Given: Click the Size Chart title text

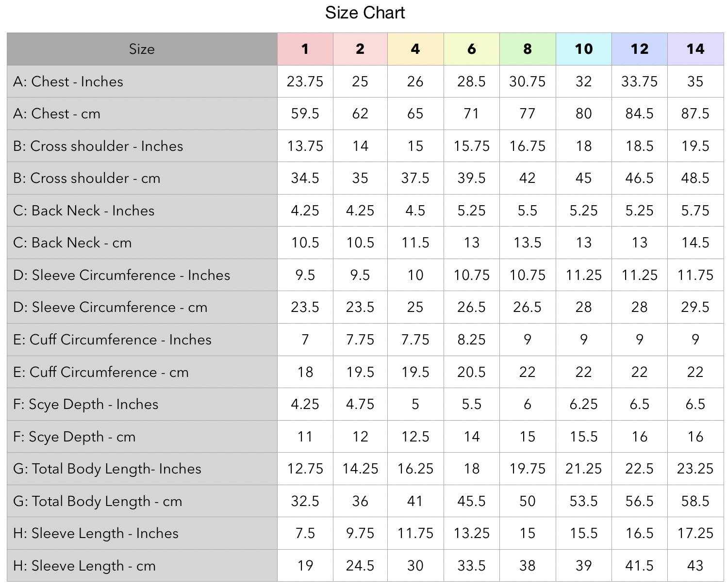Looking at the screenshot, I should point(364,13).
